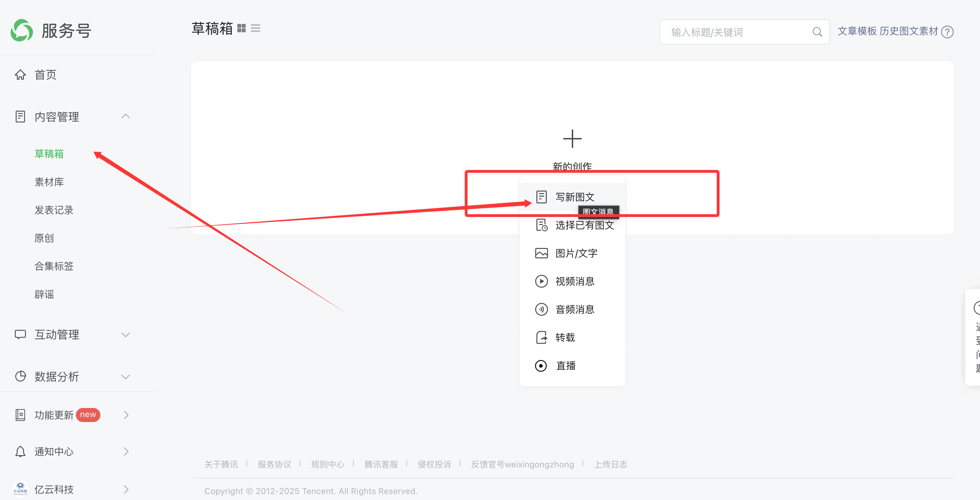Expand the 互动管理 section
Viewport: 980px width, 500px height.
(126, 335)
